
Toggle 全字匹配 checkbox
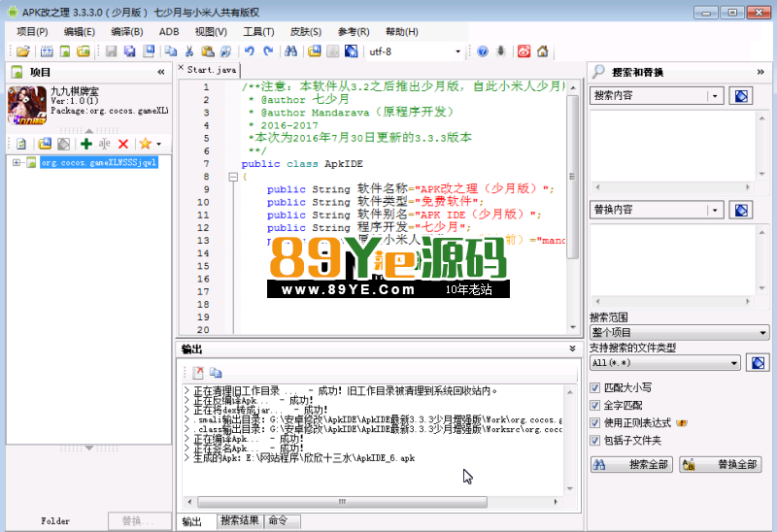pyautogui.click(x=595, y=405)
